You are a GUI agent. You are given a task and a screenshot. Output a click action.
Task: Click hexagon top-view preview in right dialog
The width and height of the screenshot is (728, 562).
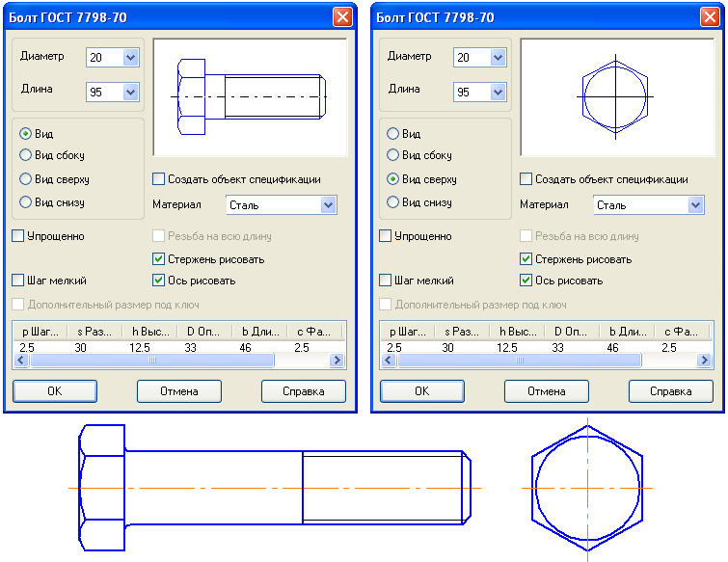[617, 97]
